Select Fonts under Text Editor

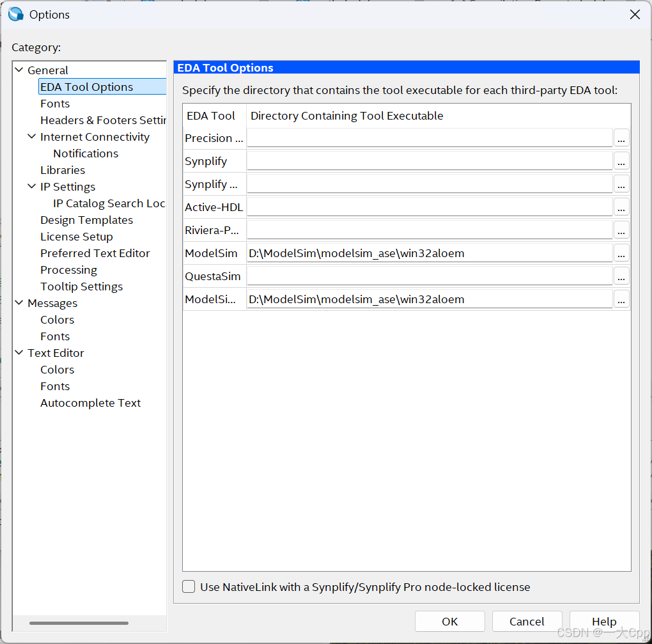pos(55,386)
